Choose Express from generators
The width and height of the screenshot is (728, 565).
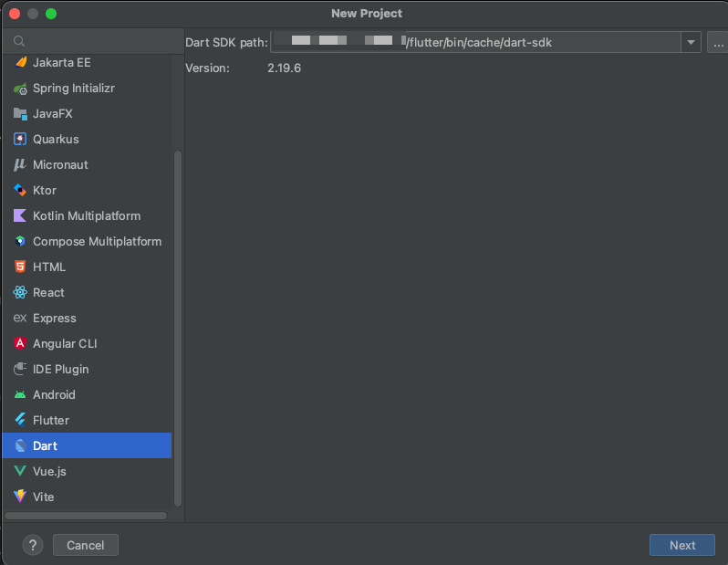(87, 318)
